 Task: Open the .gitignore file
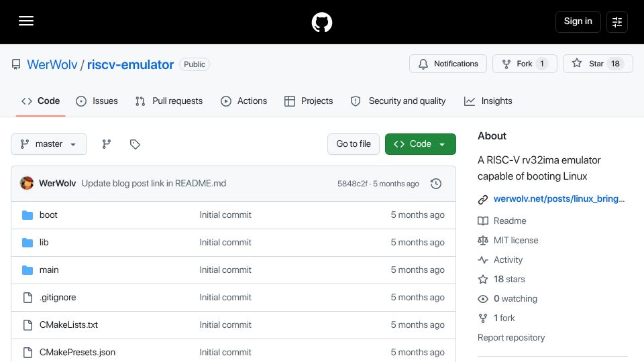click(58, 298)
